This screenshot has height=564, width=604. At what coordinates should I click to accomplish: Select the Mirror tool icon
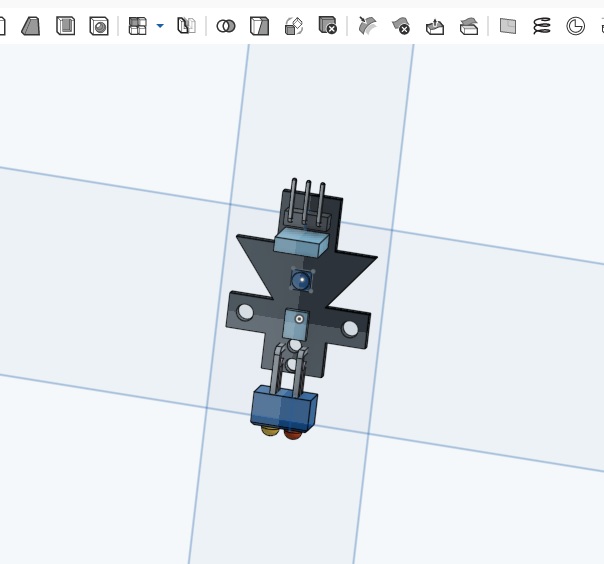click(x=186, y=26)
